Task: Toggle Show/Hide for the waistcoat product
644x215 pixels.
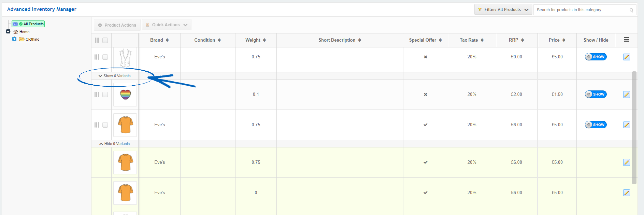Action: coord(596,57)
